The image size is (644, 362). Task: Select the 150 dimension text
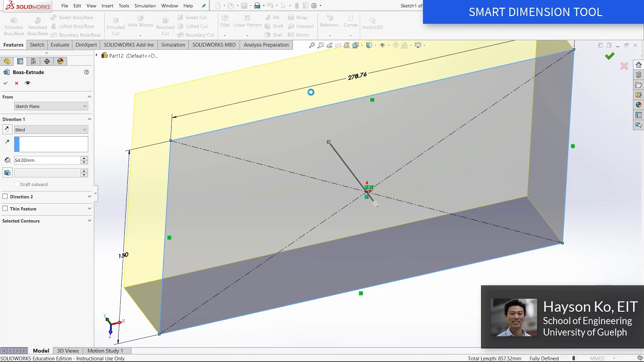tap(123, 255)
